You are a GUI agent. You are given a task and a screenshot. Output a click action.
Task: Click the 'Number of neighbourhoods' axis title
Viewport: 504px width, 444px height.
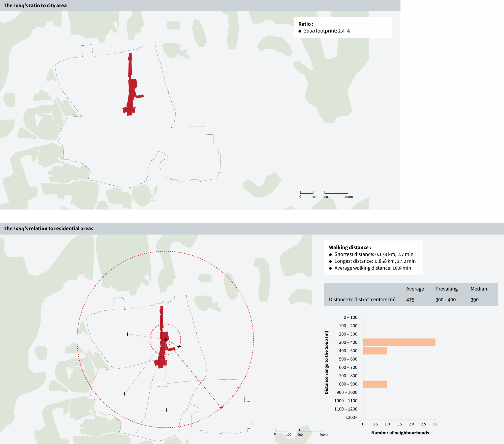pyautogui.click(x=400, y=433)
